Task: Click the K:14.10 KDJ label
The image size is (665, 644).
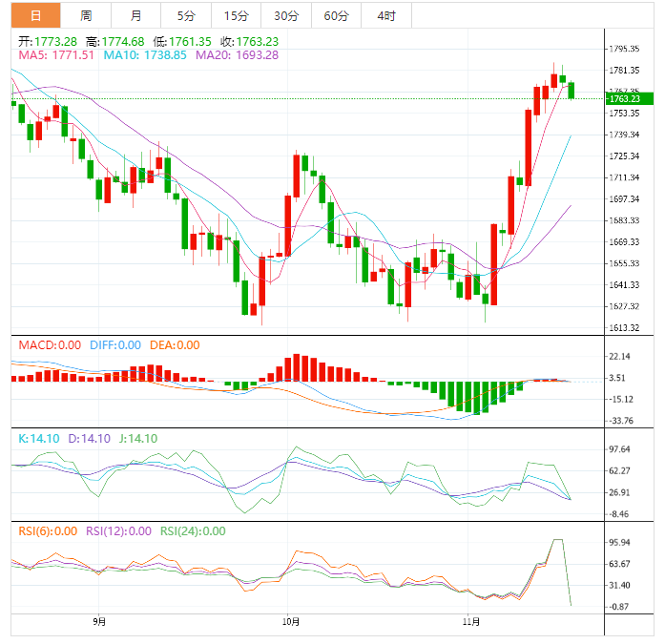Action: (39, 439)
